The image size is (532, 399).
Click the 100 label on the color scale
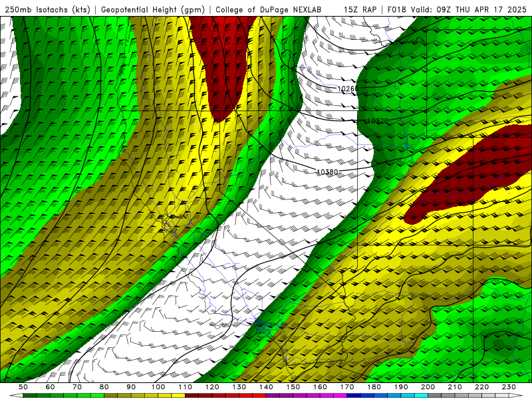(x=158, y=387)
